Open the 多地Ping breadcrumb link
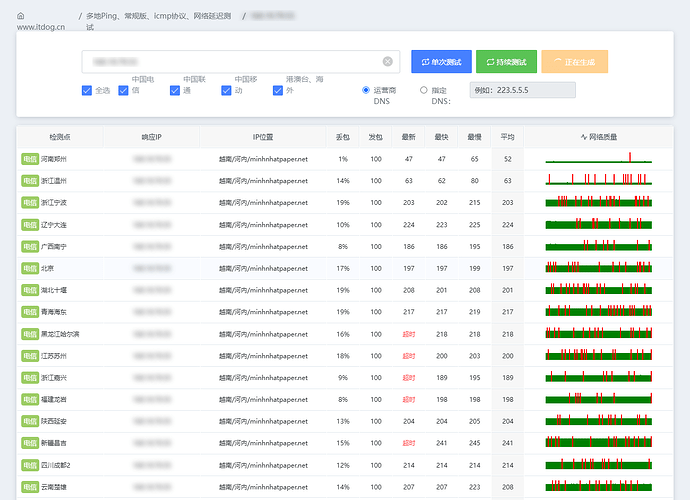Image resolution: width=690 pixels, height=500 pixels. coord(158,21)
